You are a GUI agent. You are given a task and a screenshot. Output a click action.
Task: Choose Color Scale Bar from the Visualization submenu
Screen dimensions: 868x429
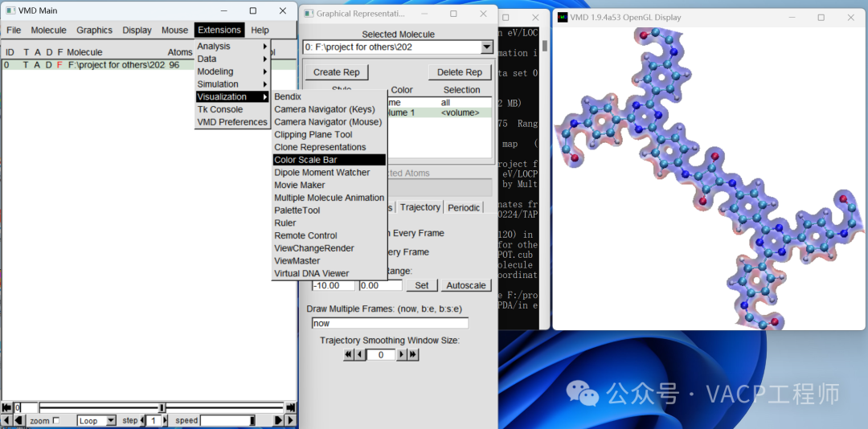pyautogui.click(x=330, y=160)
